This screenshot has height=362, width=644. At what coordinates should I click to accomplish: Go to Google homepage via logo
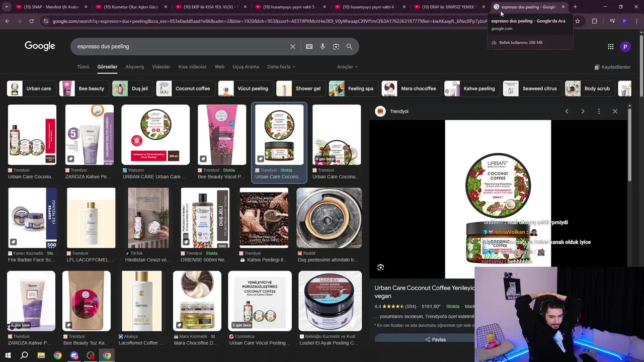pos(40,46)
